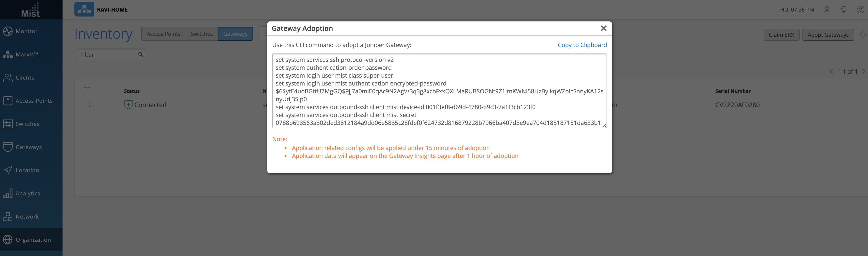Switch to the Access Points tab
This screenshot has width=868, height=256.
163,34
